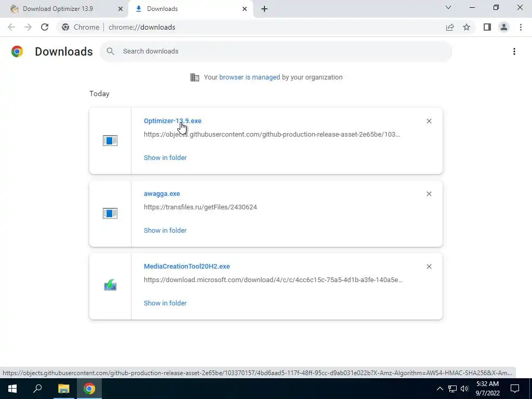The image size is (532, 399).
Task: Click the awagga.exe file icon
Action: click(110, 214)
